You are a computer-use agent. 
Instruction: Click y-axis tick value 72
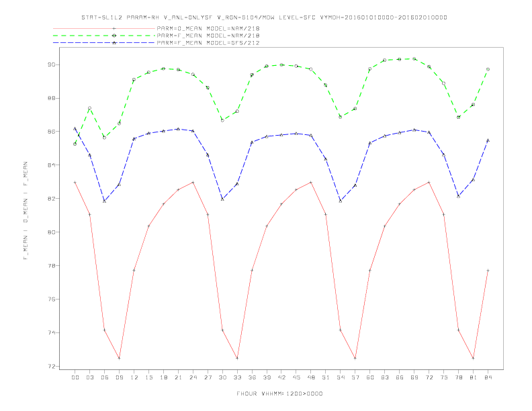(52, 367)
